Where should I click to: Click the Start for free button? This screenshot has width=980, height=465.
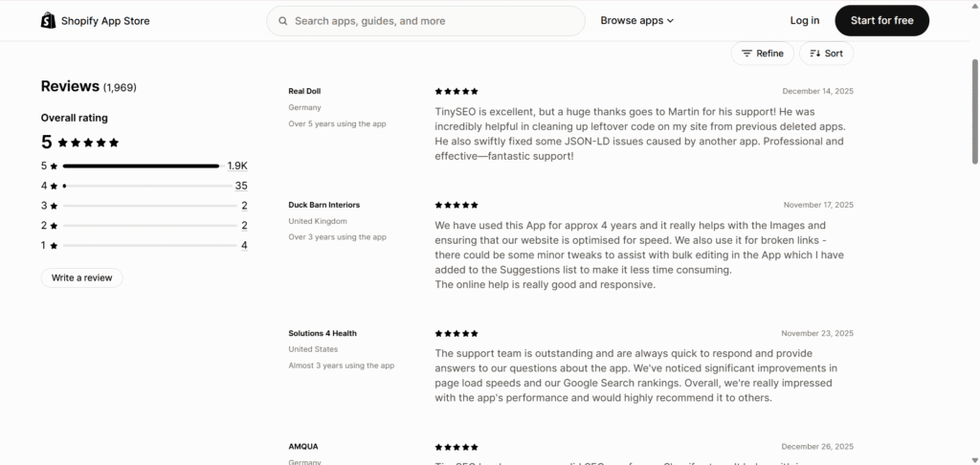coord(881,21)
